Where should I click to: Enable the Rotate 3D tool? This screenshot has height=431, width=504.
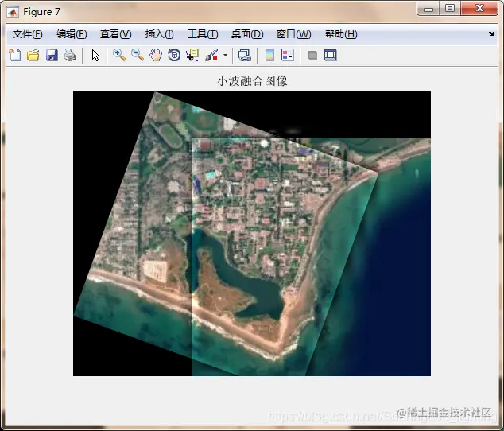[174, 55]
